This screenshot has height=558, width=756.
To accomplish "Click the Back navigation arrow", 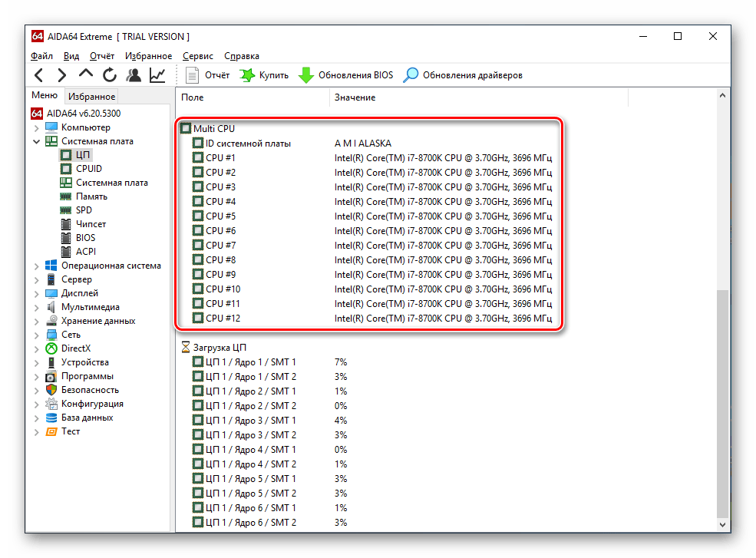I will tap(39, 75).
